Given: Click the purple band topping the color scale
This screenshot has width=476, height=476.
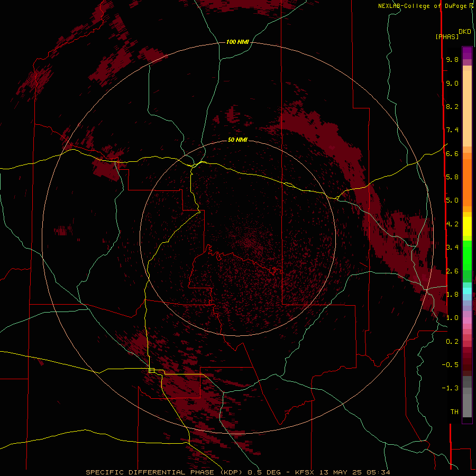Looking at the screenshot, I should [x=467, y=53].
